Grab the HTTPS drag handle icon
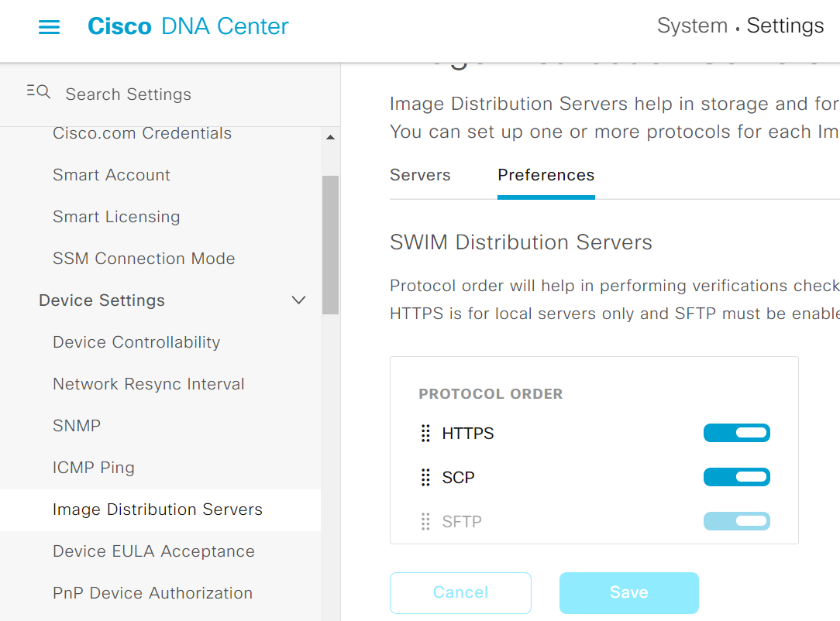840x621 pixels. click(425, 434)
